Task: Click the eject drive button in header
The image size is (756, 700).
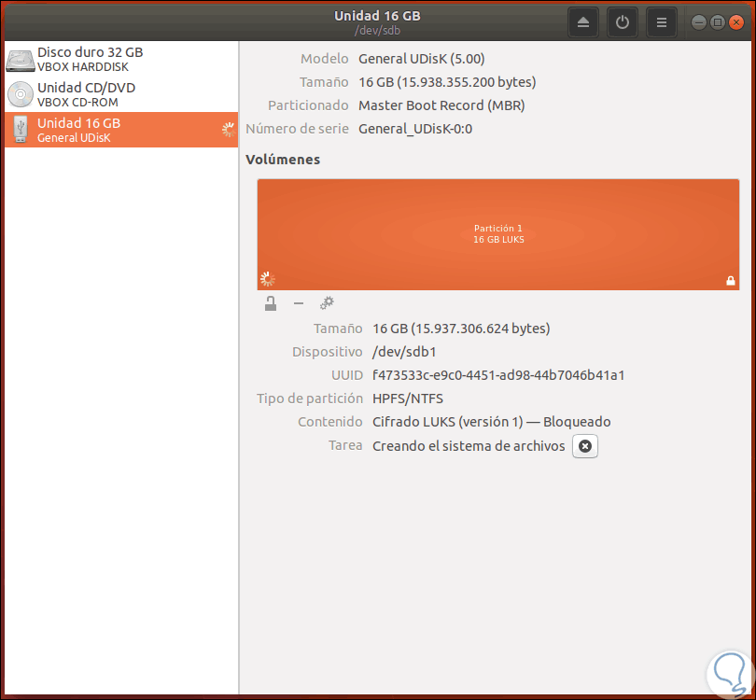Action: tap(583, 22)
